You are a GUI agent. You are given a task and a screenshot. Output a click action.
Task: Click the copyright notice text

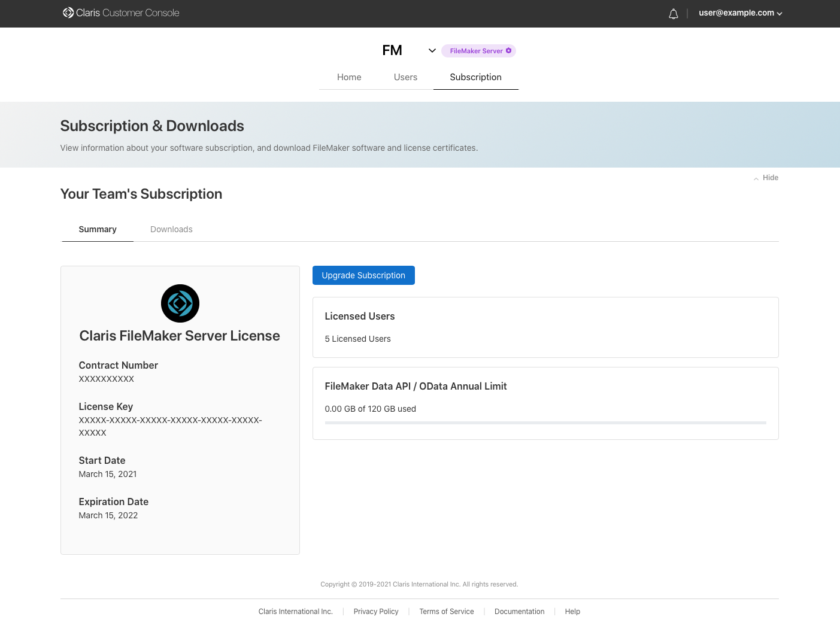click(419, 584)
